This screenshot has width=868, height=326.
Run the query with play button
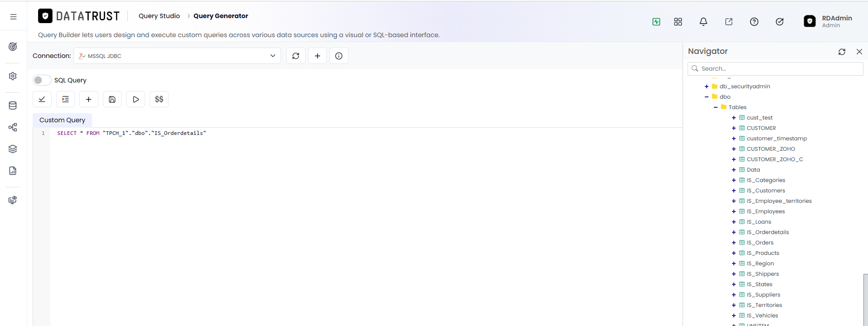coord(136,99)
